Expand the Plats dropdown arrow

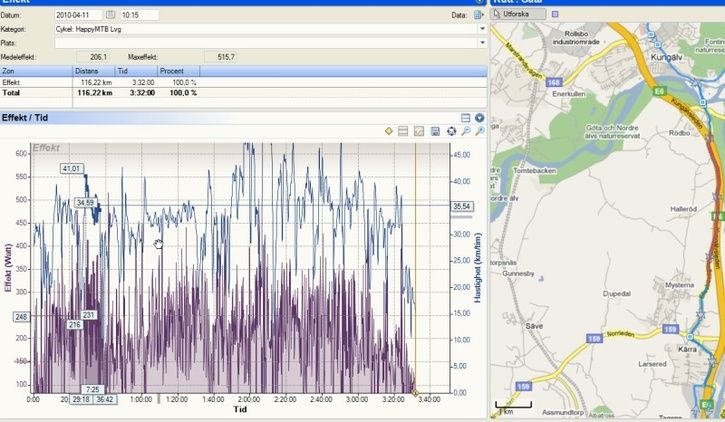point(482,43)
